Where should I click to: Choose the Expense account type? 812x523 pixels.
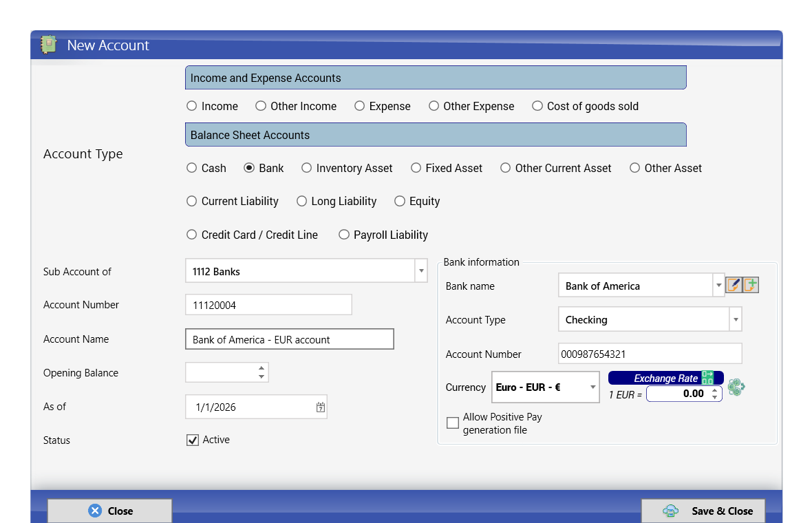coord(359,106)
